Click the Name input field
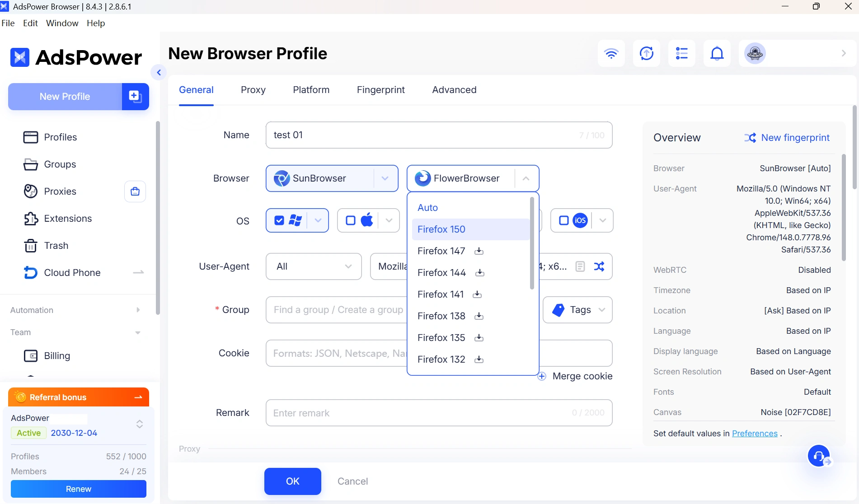 tap(439, 135)
